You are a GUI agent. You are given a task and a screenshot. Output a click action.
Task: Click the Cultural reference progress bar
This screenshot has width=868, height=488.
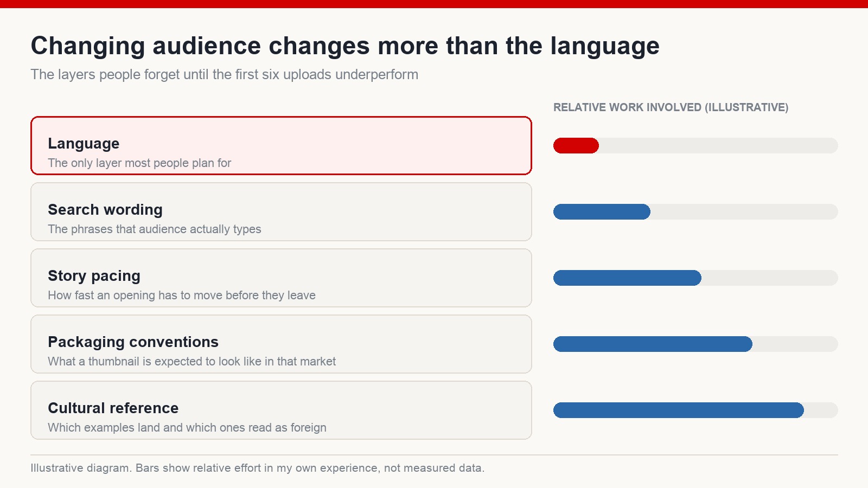695,410
